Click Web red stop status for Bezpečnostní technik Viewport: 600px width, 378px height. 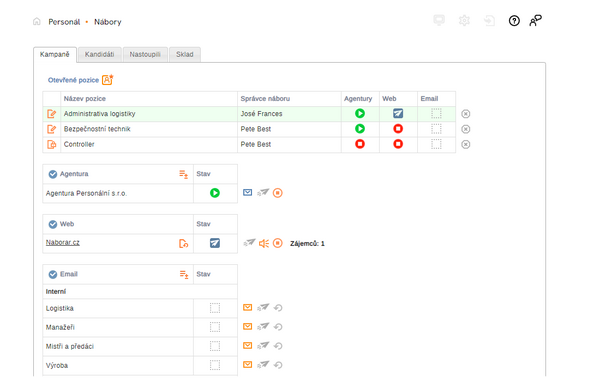click(x=398, y=129)
